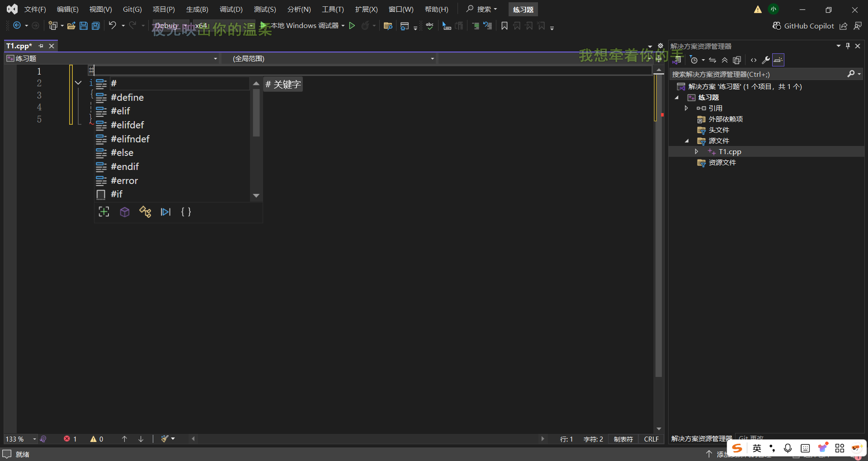The width and height of the screenshot is (868, 461).
Task: Collapse the 练习题 project node
Action: coord(677,98)
